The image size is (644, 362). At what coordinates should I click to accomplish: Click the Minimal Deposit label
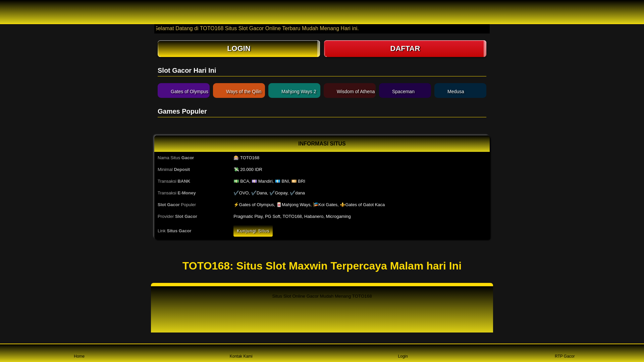point(174,170)
